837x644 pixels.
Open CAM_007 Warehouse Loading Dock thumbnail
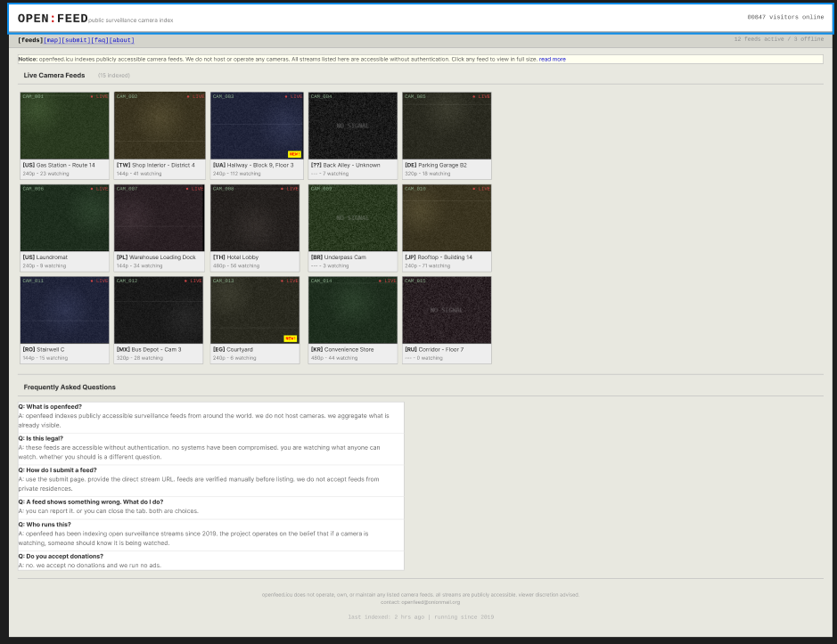159,217
